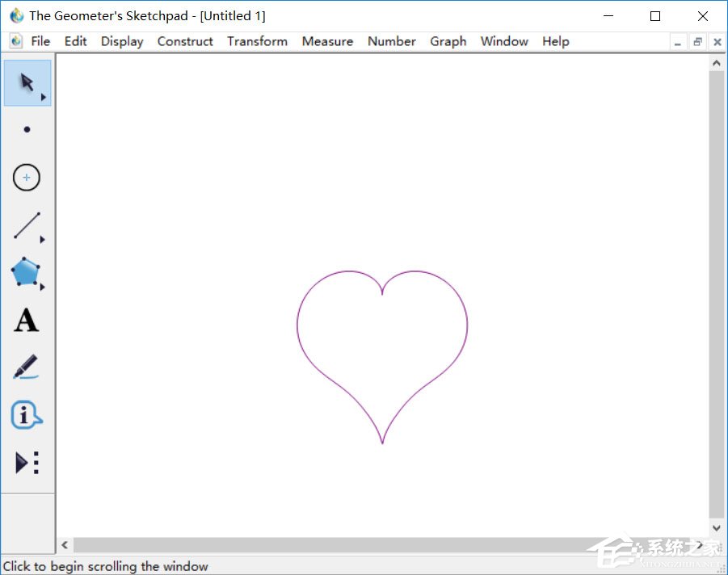
Task: Select the Compass circle tool
Action: click(27, 178)
